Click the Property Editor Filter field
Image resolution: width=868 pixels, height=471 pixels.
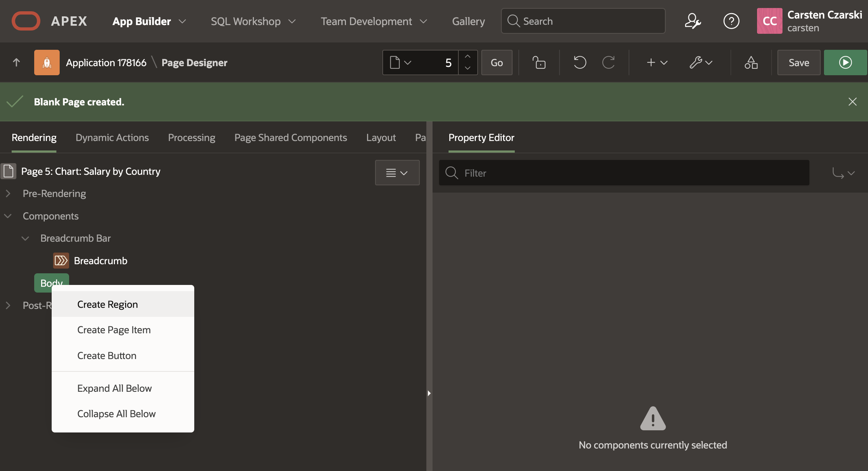click(624, 173)
